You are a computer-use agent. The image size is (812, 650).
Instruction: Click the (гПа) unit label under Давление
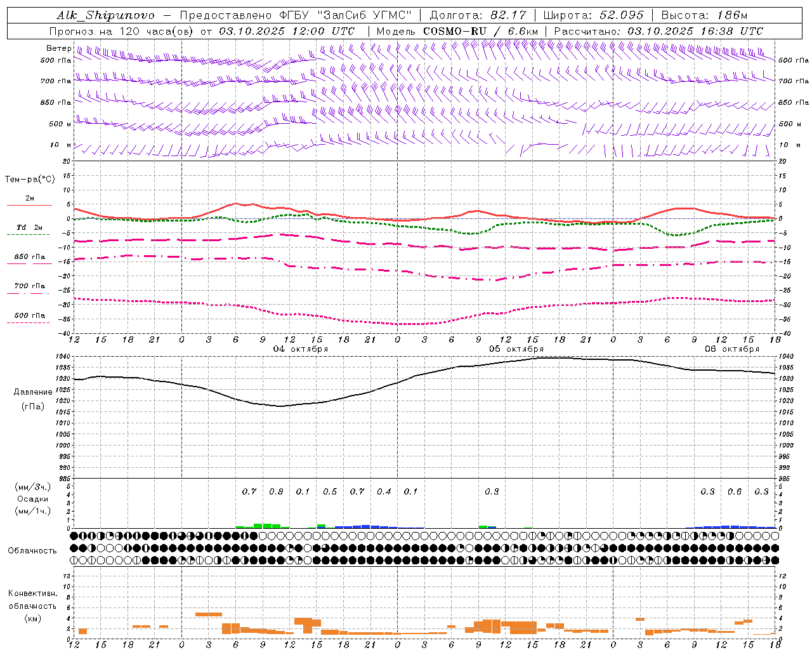(33, 407)
